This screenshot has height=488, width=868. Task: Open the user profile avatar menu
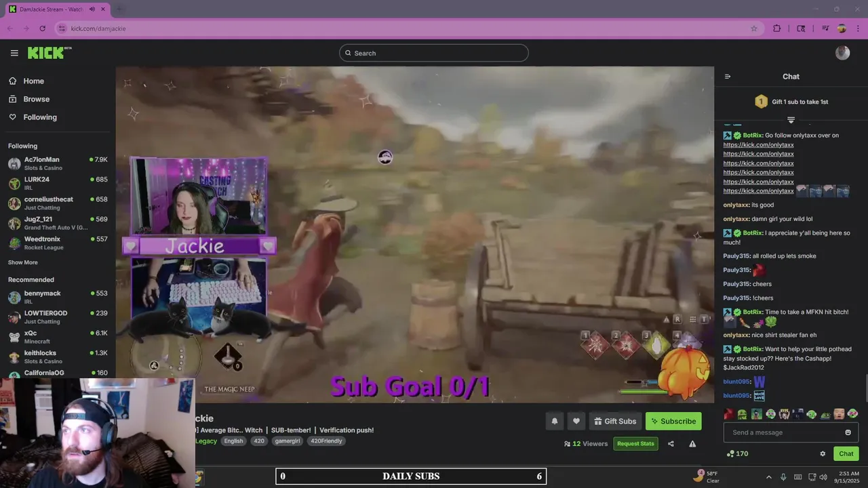[x=842, y=53]
